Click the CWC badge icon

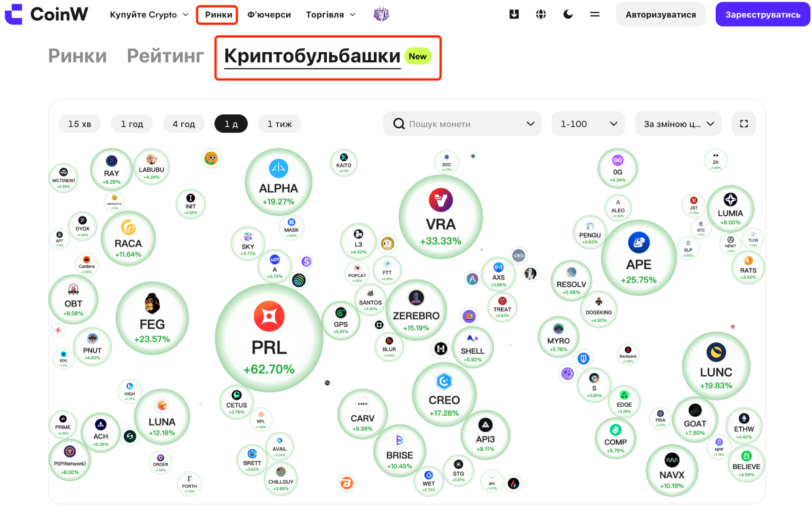pyautogui.click(x=381, y=14)
